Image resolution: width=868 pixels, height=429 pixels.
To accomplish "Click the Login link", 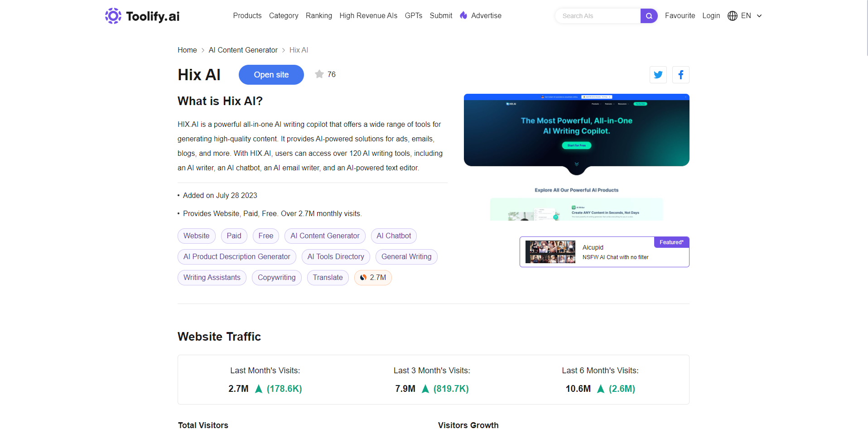I will pos(711,15).
